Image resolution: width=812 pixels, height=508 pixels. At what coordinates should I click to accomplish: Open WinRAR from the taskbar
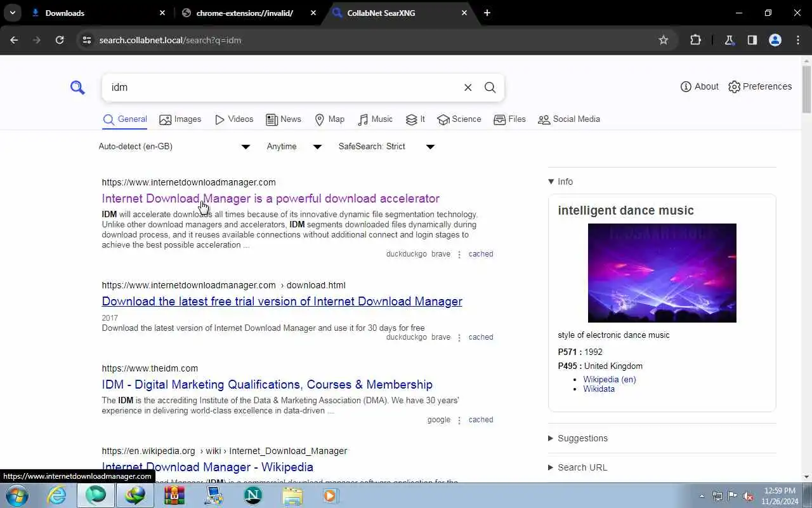[x=174, y=495]
